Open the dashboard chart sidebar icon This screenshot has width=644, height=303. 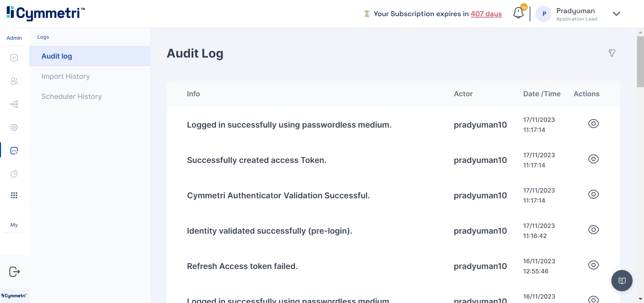[x=14, y=58]
